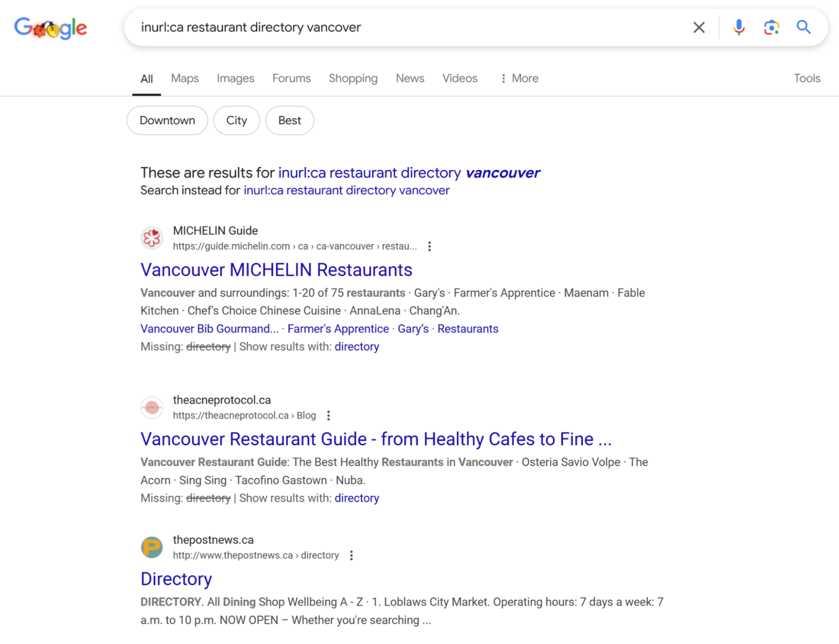This screenshot has width=839, height=644.
Task: Switch to the Shopping tab
Action: 353,78
